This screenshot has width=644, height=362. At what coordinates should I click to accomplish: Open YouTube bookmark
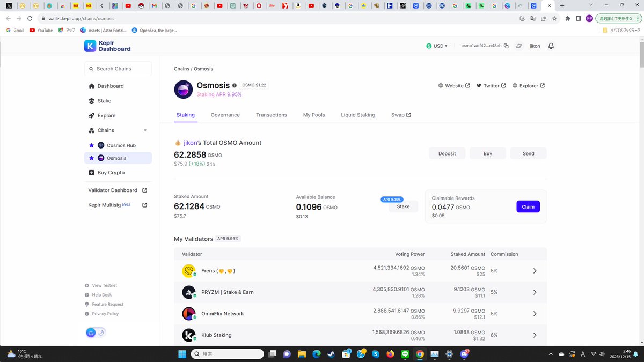click(x=41, y=30)
